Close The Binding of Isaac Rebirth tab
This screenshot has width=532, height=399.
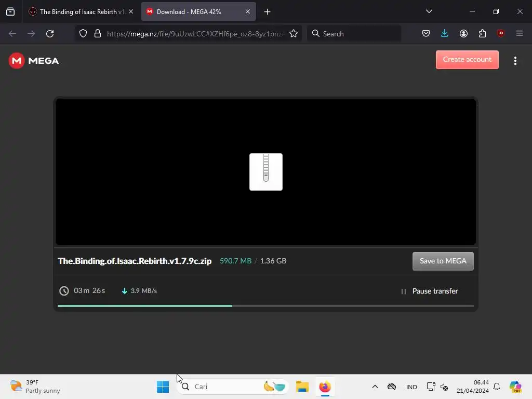[131, 11]
